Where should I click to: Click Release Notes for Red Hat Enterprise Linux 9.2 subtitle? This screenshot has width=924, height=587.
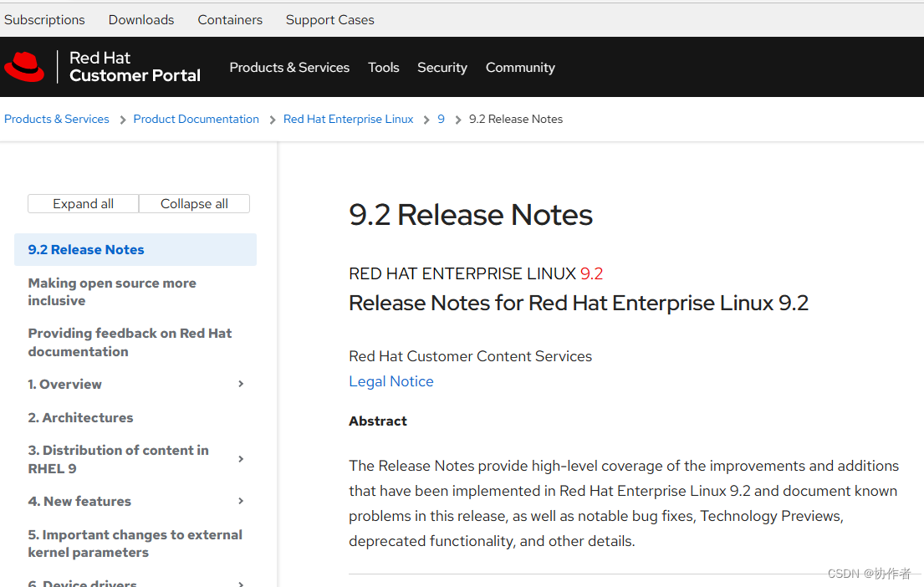(x=579, y=303)
